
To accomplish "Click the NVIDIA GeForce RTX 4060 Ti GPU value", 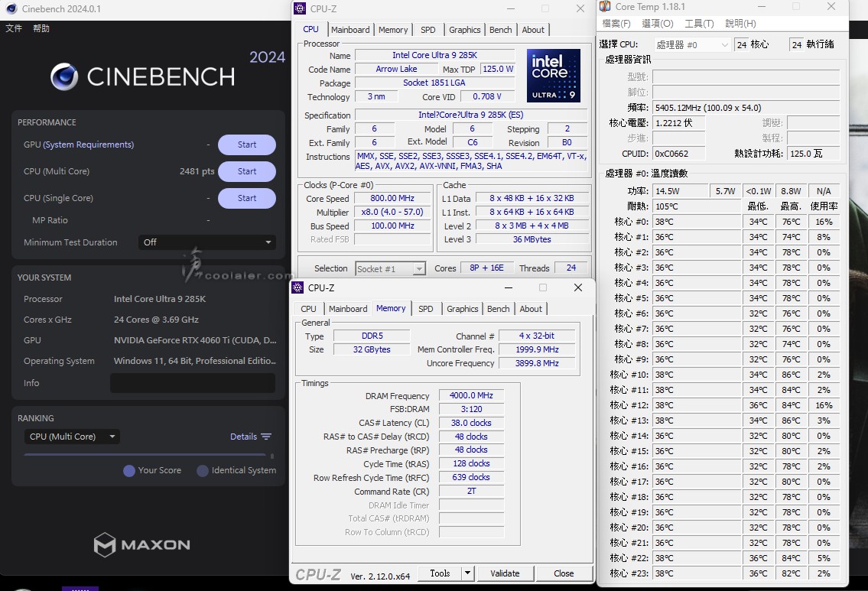I will 195,340.
